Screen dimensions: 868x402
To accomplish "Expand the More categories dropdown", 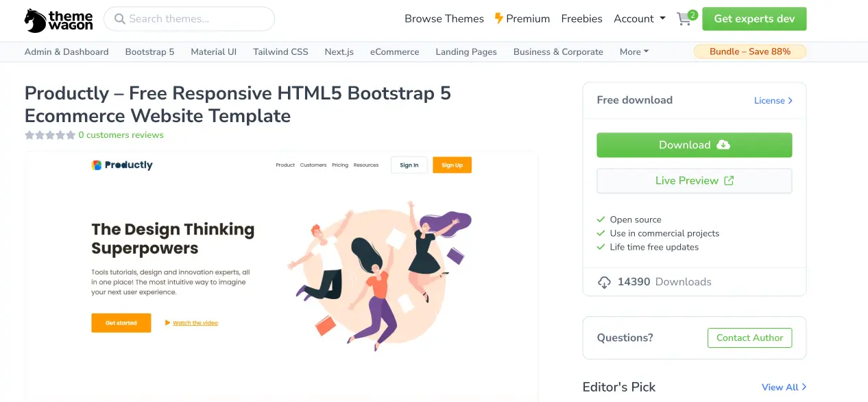I will click(x=634, y=51).
